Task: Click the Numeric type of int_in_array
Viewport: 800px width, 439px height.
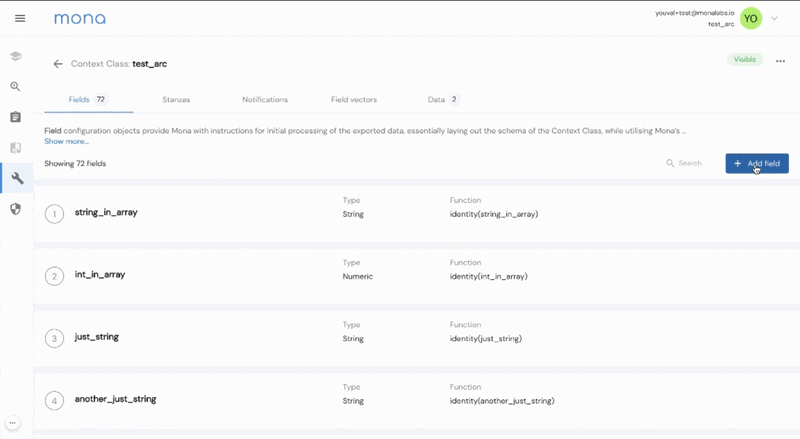Action: (358, 277)
